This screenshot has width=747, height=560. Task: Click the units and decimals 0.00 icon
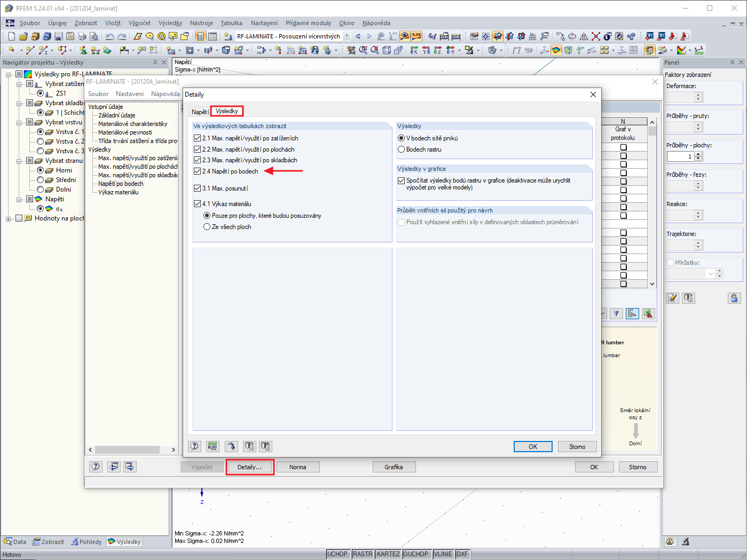213,446
